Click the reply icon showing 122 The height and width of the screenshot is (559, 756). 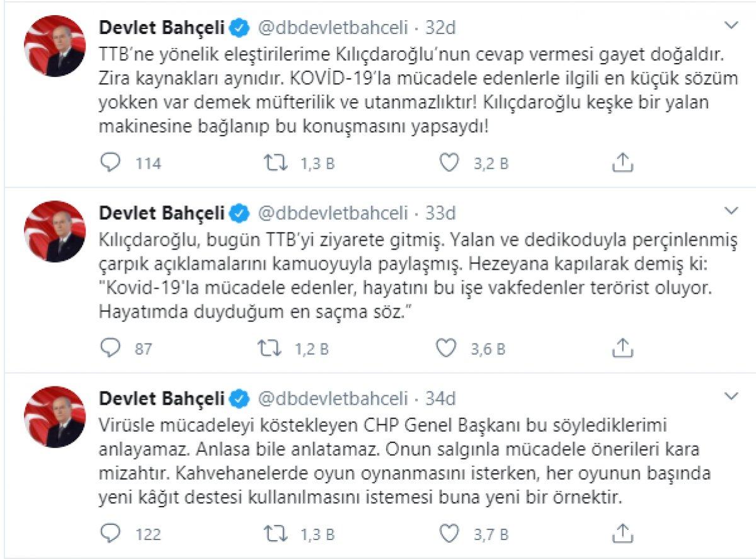pyautogui.click(x=111, y=533)
